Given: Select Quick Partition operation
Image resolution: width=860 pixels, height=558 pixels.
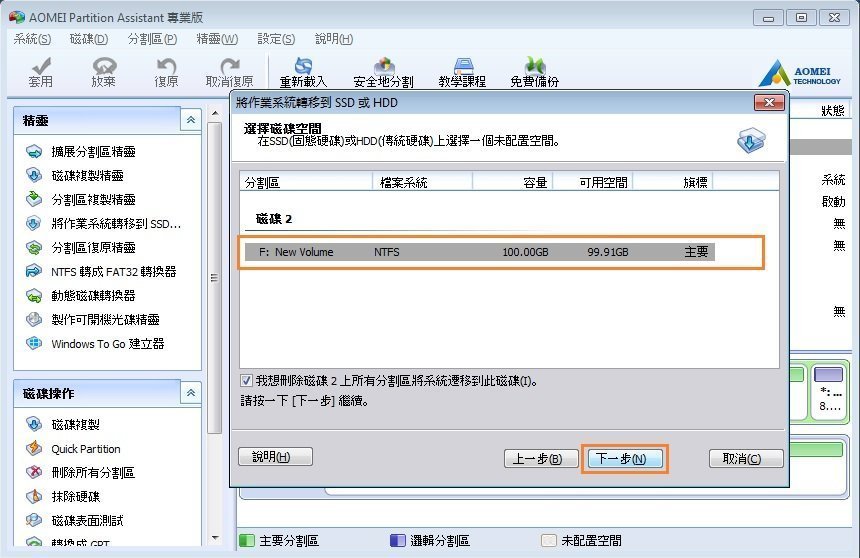Looking at the screenshot, I should tap(86, 449).
